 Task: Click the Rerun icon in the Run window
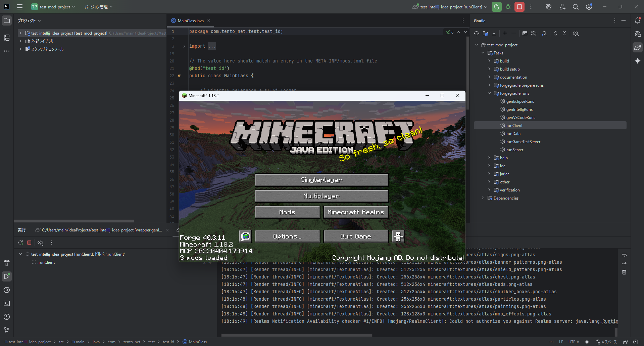pyautogui.click(x=20, y=242)
